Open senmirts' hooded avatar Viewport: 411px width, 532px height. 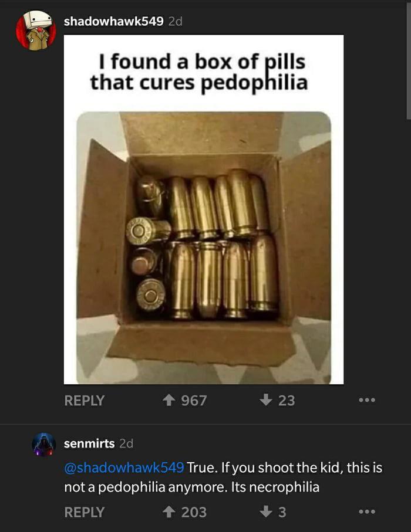[x=44, y=444]
